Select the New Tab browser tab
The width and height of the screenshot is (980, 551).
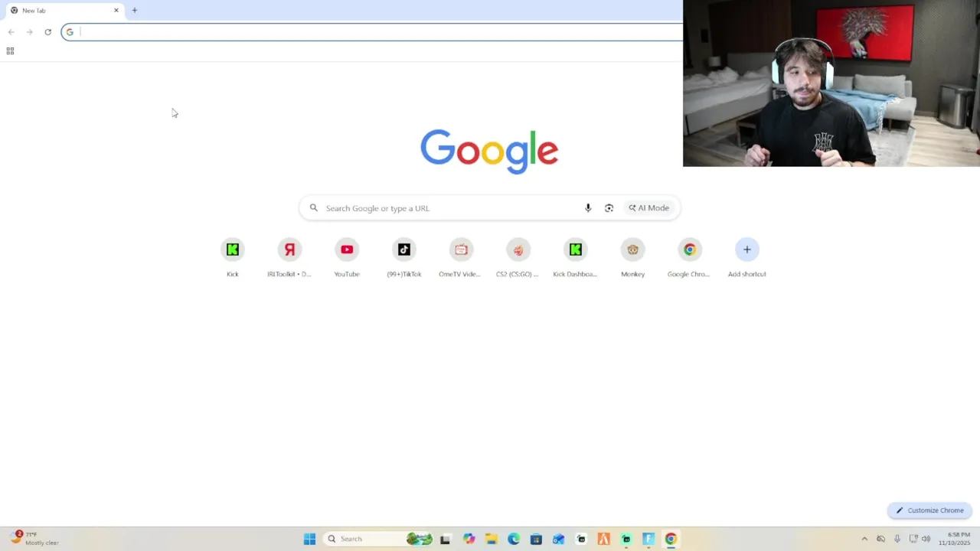coord(64,11)
